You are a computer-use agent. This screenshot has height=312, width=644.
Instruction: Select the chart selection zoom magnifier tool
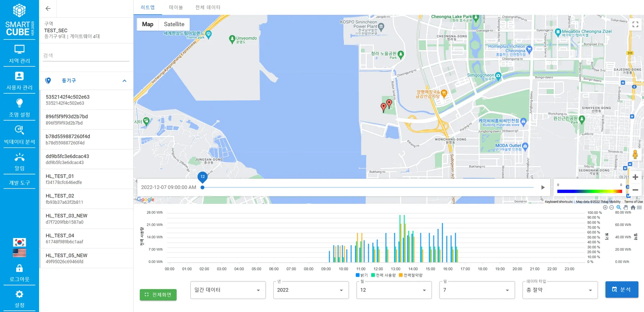pos(619,207)
